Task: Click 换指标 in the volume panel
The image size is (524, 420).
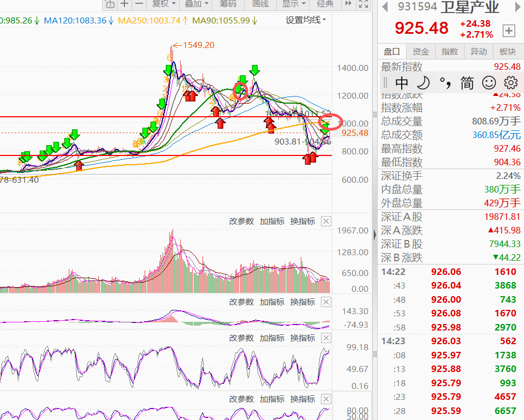Action: click(303, 221)
